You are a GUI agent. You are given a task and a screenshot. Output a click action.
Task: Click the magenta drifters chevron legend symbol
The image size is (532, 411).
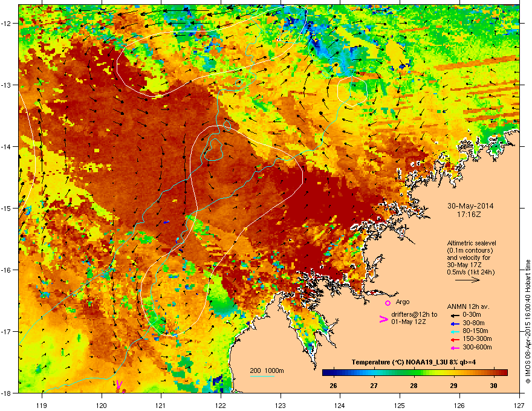pos(383,319)
